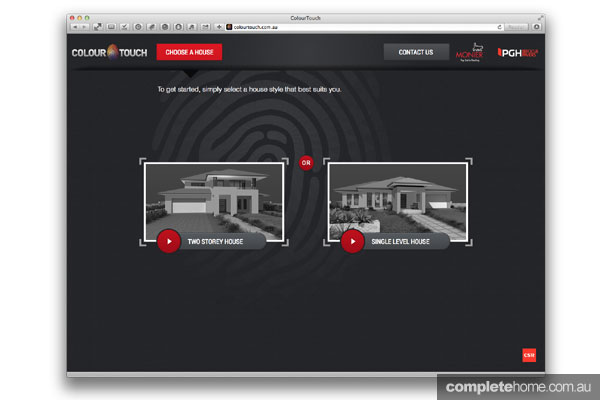Reload the page with the refresh arrow
600x400 pixels.
499,27
